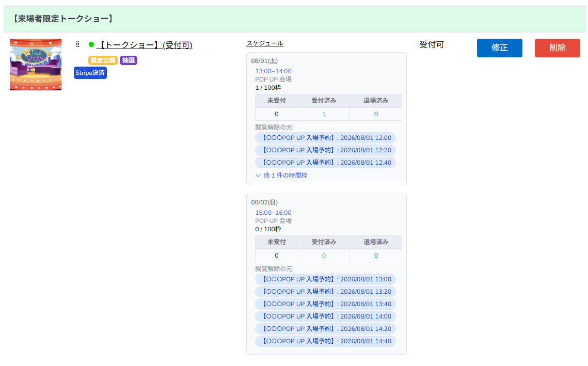
Task: Click 受付済み count 1 for 08/01
Action: tap(324, 114)
